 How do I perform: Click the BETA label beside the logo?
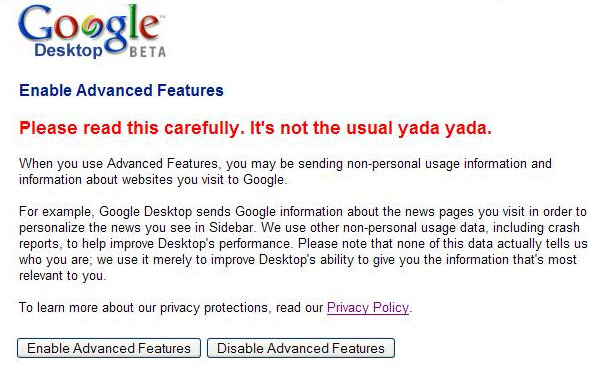[147, 52]
